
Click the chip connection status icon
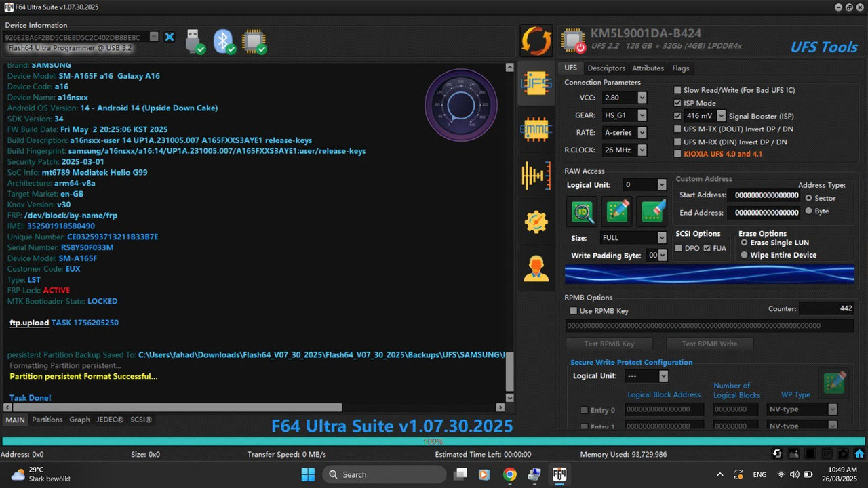coord(254,41)
